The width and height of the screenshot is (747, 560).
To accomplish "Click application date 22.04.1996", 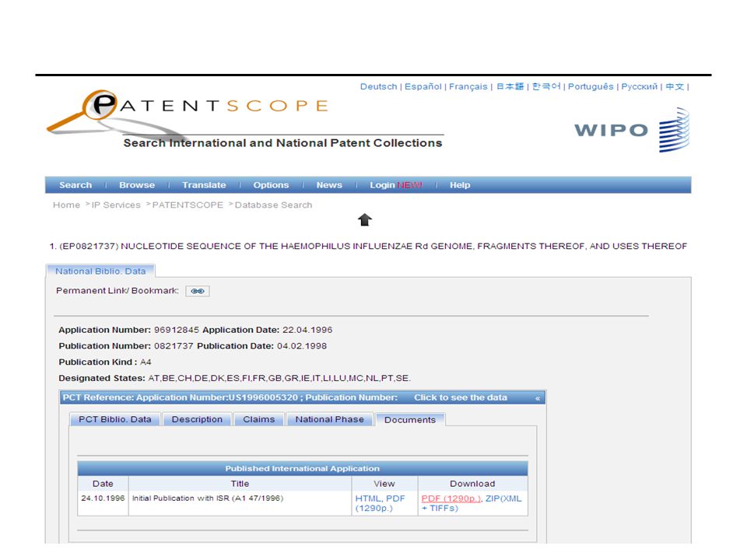I will [307, 330].
